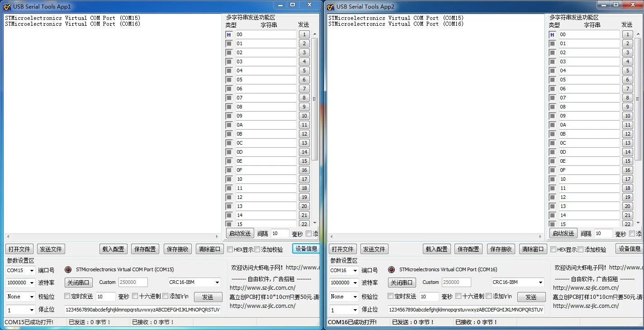Click 载入配置 button in App1

coord(114,249)
